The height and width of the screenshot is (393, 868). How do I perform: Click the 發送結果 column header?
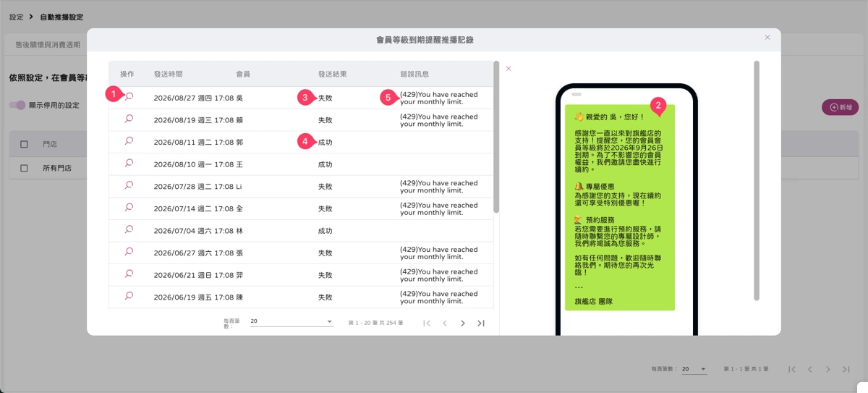point(333,74)
